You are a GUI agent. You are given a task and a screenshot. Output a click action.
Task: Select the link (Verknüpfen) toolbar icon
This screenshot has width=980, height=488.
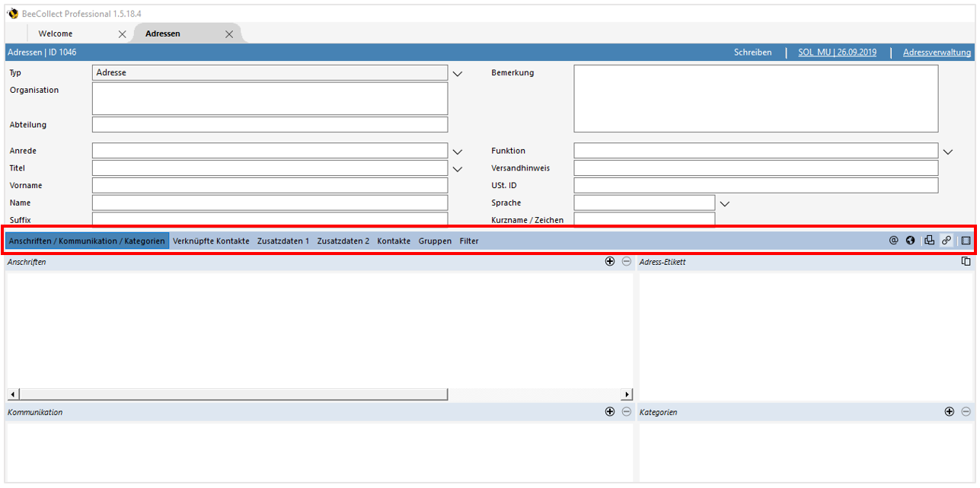pos(946,240)
